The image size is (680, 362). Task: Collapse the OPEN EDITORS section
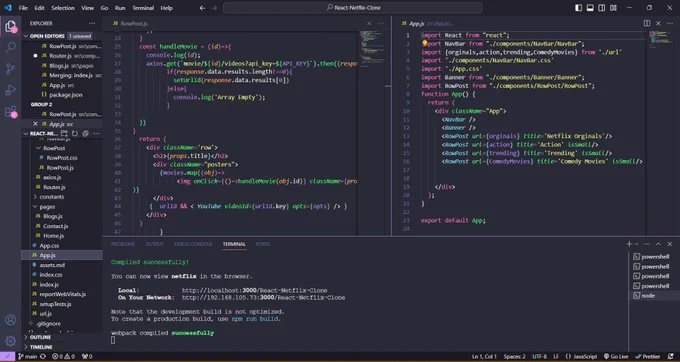(x=47, y=36)
